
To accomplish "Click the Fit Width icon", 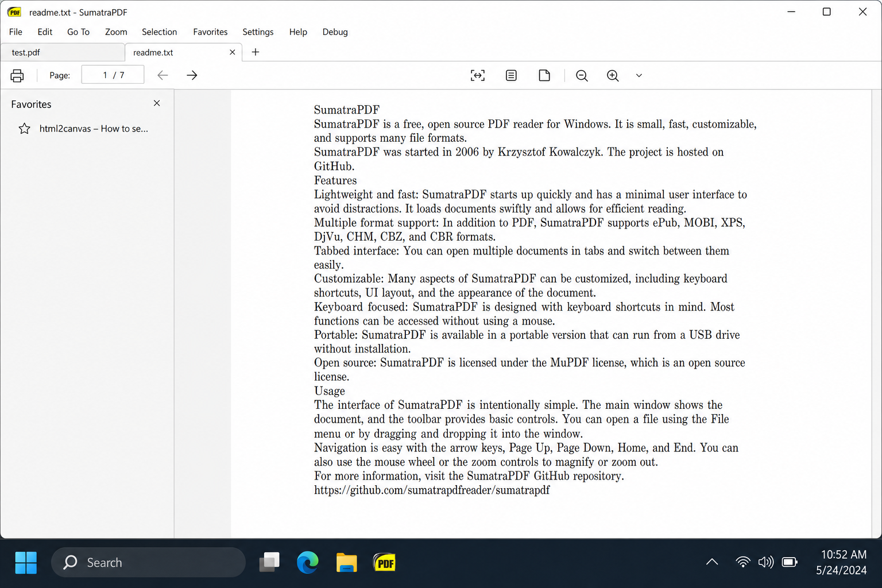I will 478,75.
